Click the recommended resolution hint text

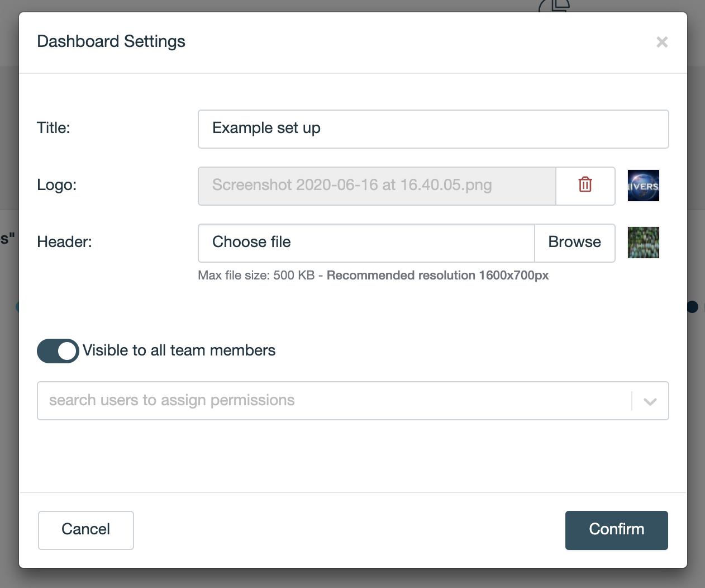tap(437, 276)
